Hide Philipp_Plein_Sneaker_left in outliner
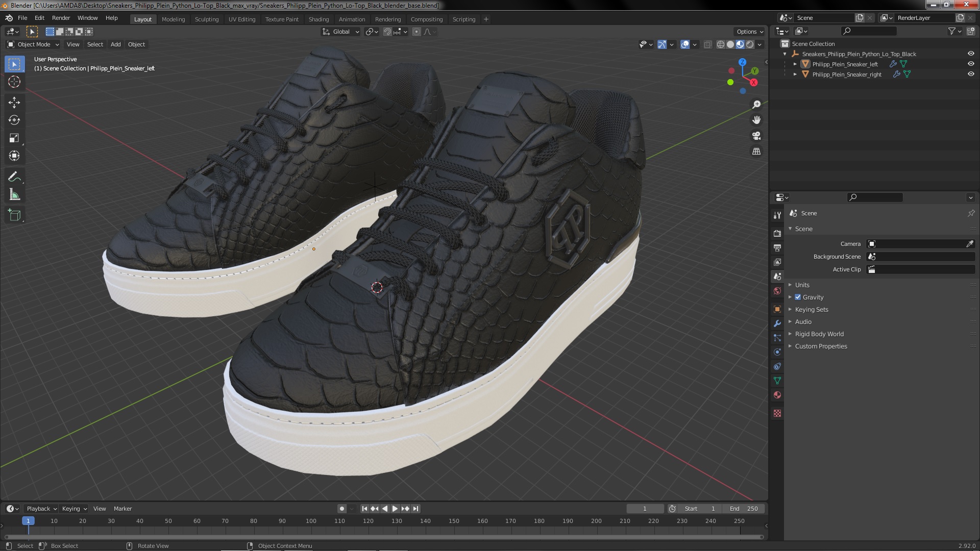This screenshot has height=551, width=980. coord(971,64)
